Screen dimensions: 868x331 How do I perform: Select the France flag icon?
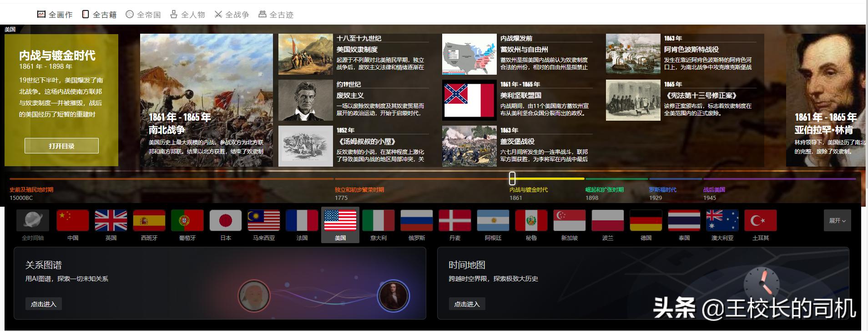tap(302, 221)
